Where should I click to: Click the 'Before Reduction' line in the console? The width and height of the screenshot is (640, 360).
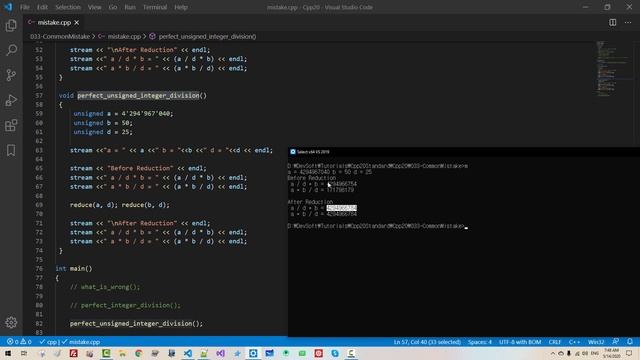(311, 178)
